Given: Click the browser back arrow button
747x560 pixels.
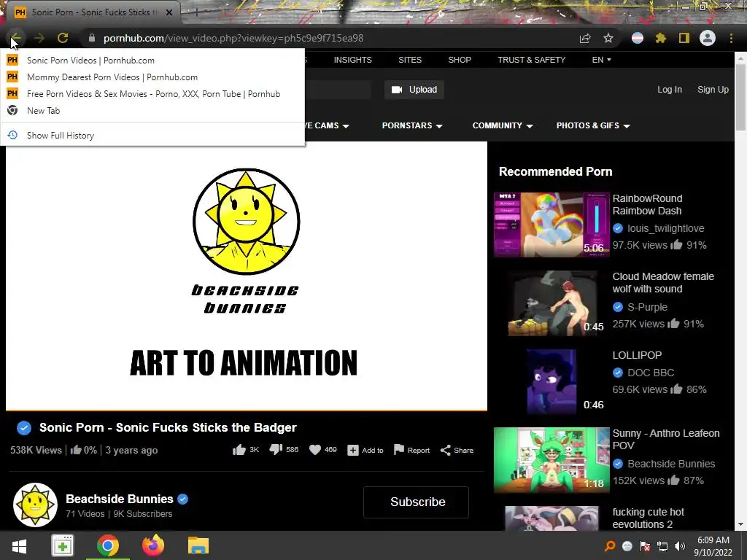Looking at the screenshot, I should (x=16, y=38).
